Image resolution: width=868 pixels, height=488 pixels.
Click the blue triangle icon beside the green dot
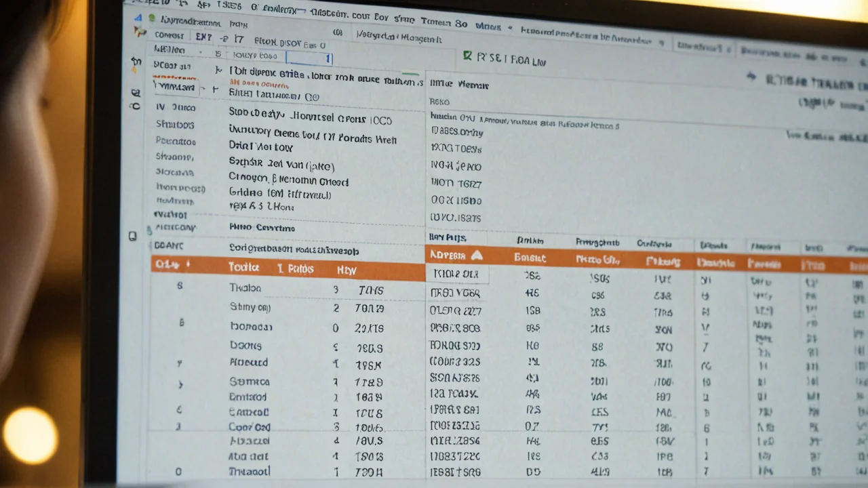point(138,18)
